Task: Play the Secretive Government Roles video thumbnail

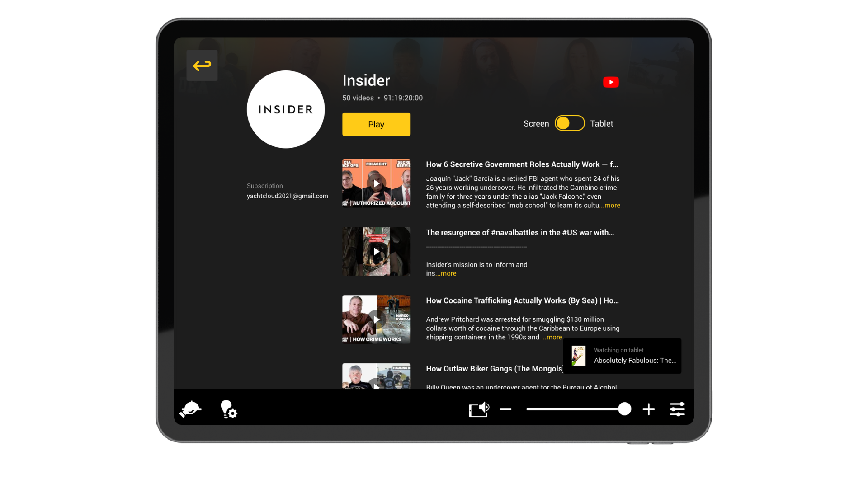Action: [376, 183]
